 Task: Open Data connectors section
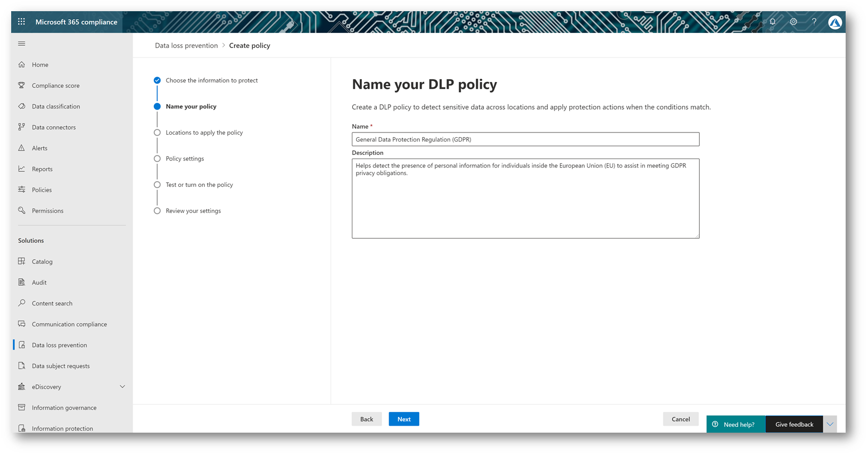pos(54,127)
